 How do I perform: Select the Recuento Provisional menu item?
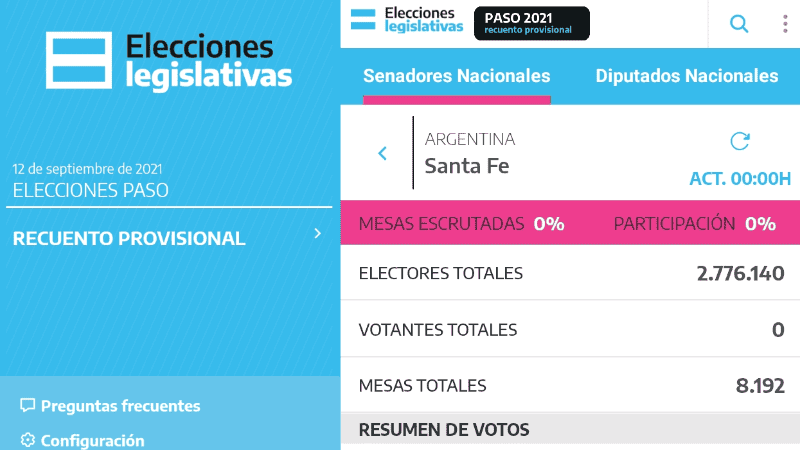click(x=129, y=239)
